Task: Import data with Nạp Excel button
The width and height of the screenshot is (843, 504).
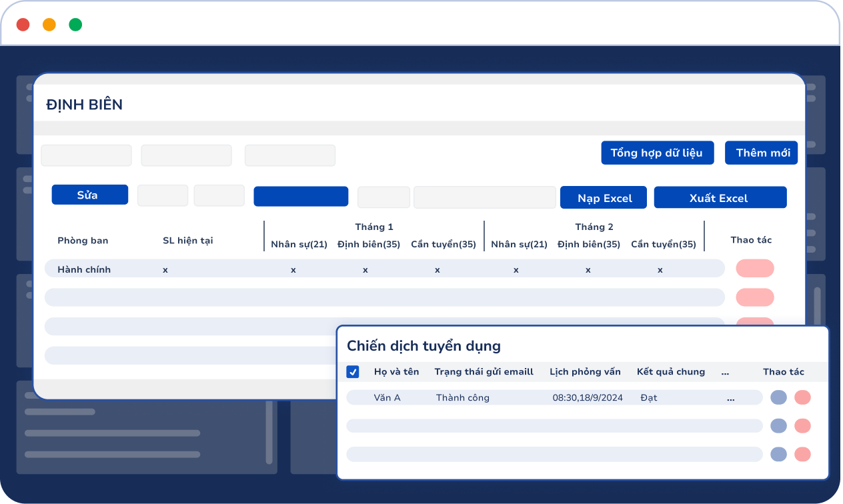Action: pos(603,198)
